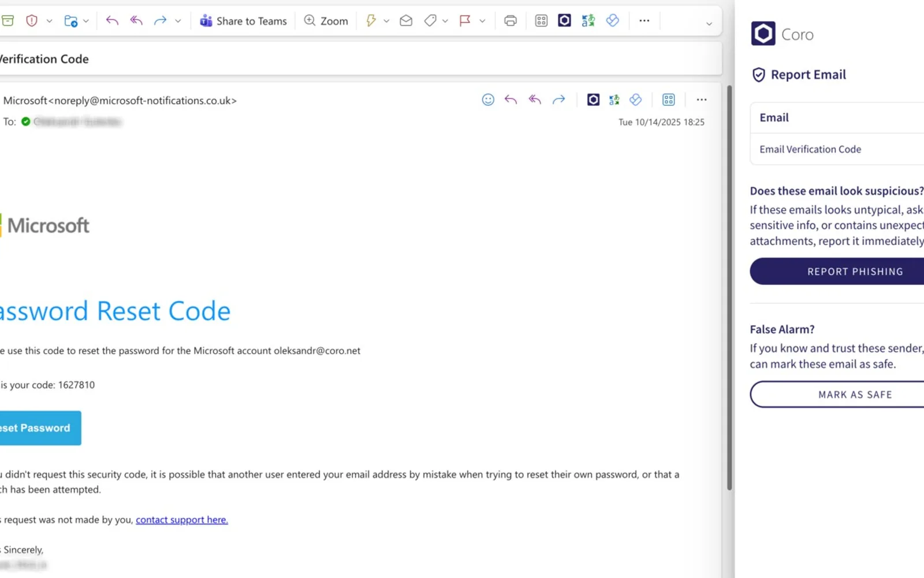This screenshot has height=578, width=924.
Task: Click Forward in the top toolbar
Action: [160, 21]
